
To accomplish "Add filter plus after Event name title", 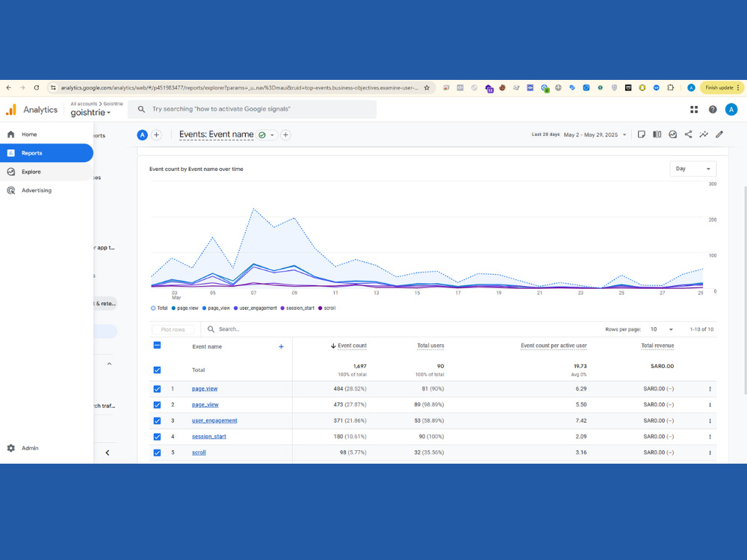I will (285, 134).
